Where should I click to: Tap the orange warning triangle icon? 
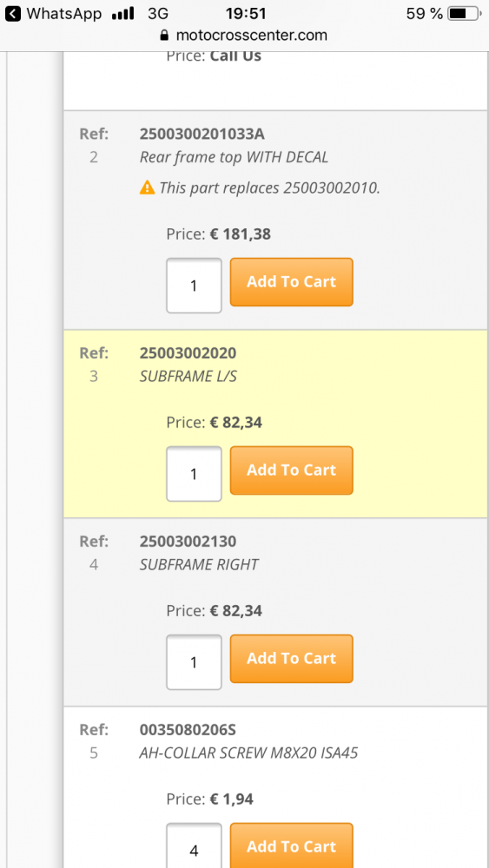coord(147,187)
